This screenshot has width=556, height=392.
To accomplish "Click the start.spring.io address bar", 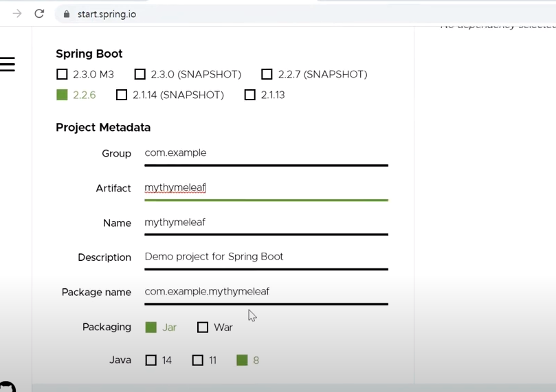I will coord(305,14).
